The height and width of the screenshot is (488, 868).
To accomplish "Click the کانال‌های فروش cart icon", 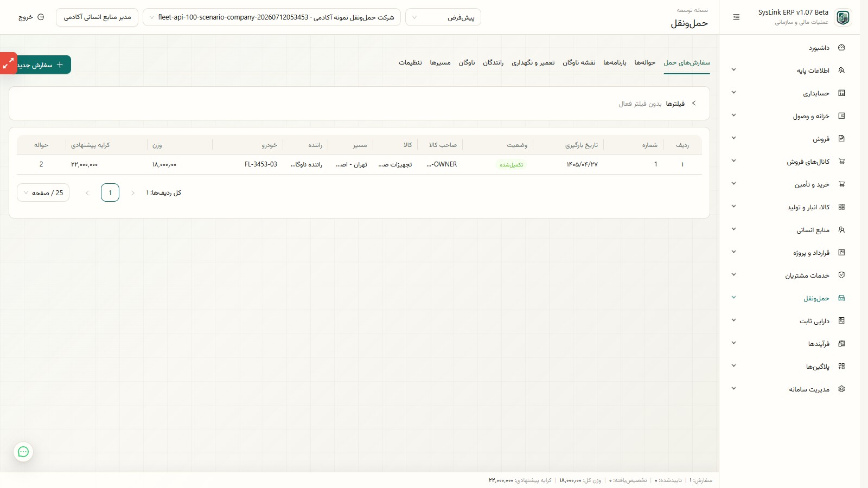I will tap(841, 162).
